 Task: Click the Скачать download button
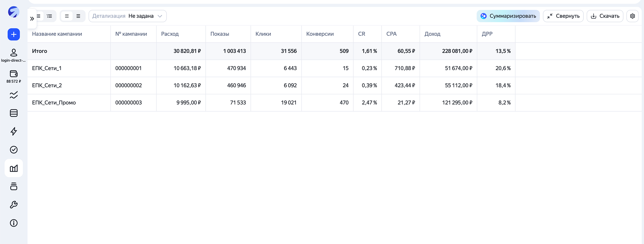[x=605, y=16]
